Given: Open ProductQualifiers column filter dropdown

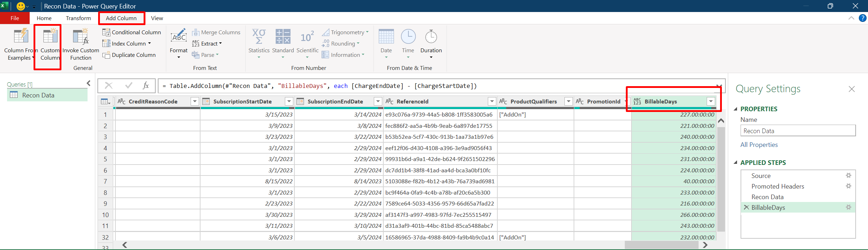Looking at the screenshot, I should coord(569,102).
